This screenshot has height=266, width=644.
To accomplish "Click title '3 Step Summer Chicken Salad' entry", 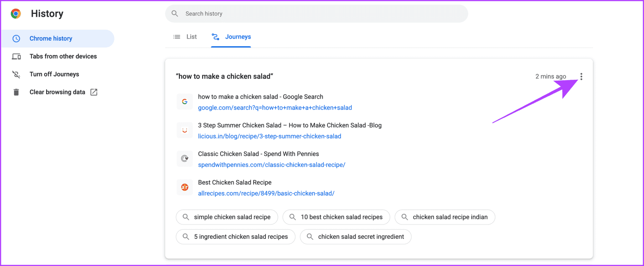I will (290, 125).
